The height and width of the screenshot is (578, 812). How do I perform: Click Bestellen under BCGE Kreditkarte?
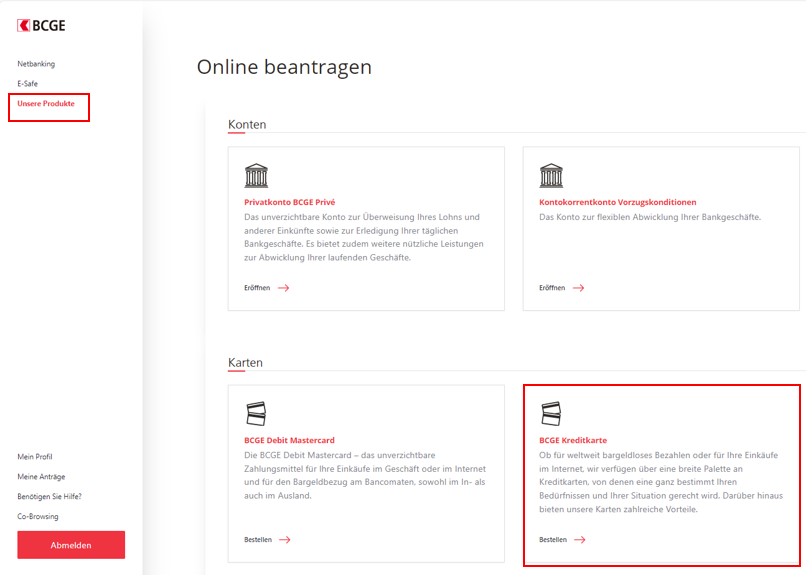point(553,540)
